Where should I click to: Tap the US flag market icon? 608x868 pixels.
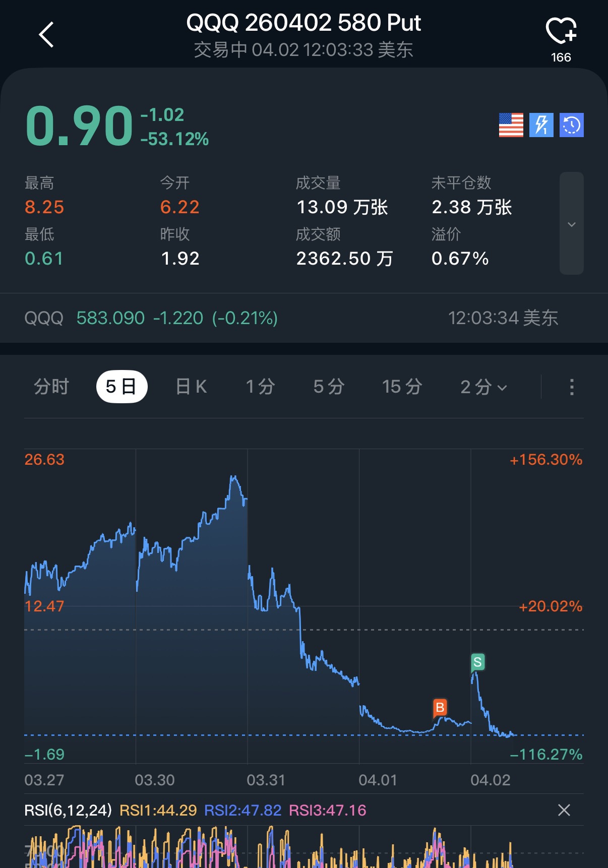[x=511, y=125]
